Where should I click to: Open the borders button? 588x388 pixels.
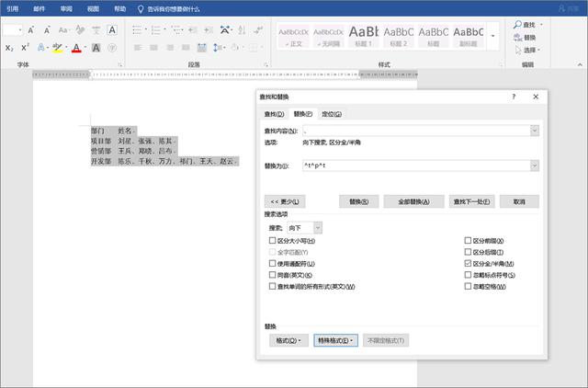[254, 48]
